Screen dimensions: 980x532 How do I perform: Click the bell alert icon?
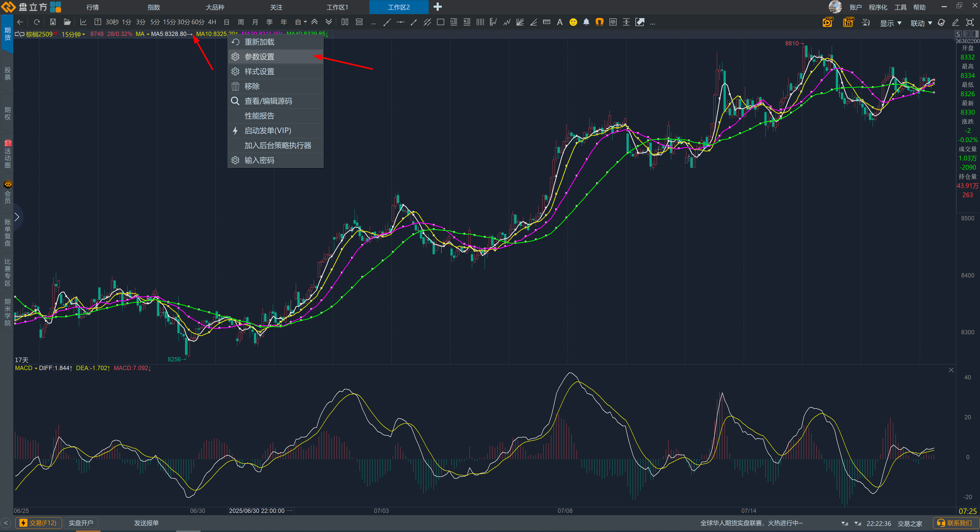point(586,22)
